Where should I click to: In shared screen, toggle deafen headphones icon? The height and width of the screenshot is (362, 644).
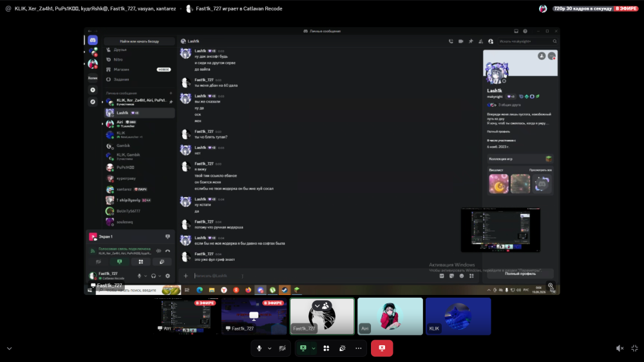tap(153, 276)
